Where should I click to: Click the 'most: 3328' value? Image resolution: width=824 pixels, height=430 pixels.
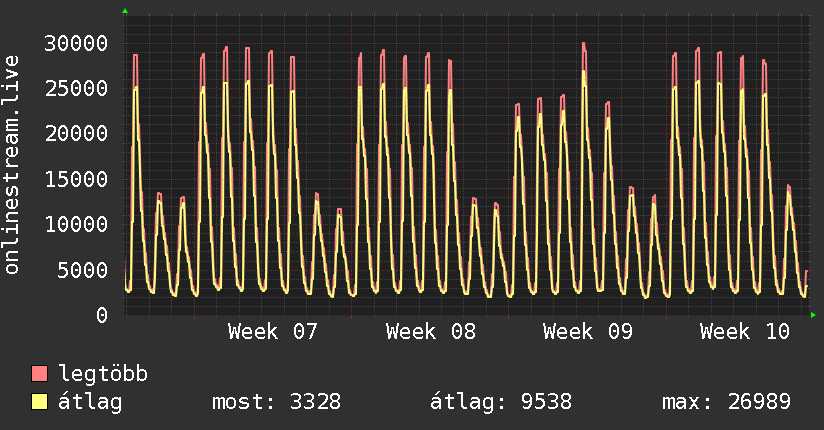[x=276, y=402]
